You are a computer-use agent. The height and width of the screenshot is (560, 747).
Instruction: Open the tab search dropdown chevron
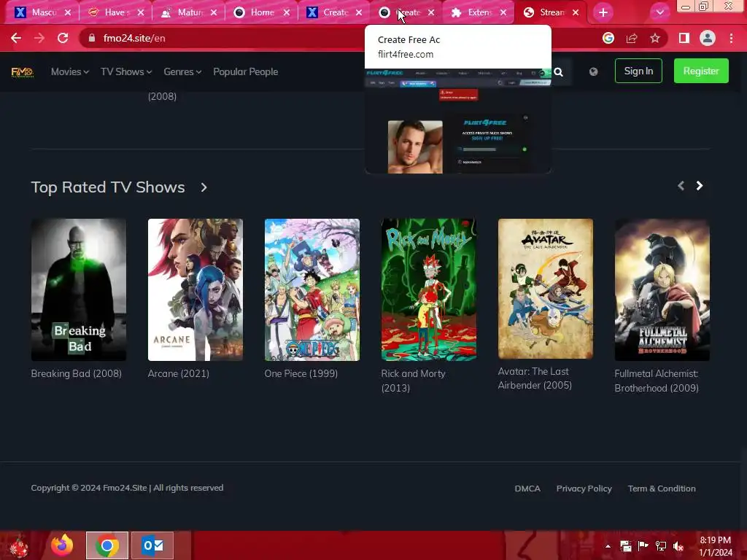point(659,12)
